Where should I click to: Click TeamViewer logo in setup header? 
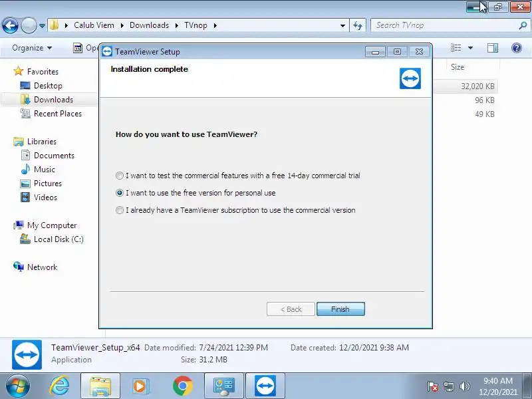click(x=410, y=78)
